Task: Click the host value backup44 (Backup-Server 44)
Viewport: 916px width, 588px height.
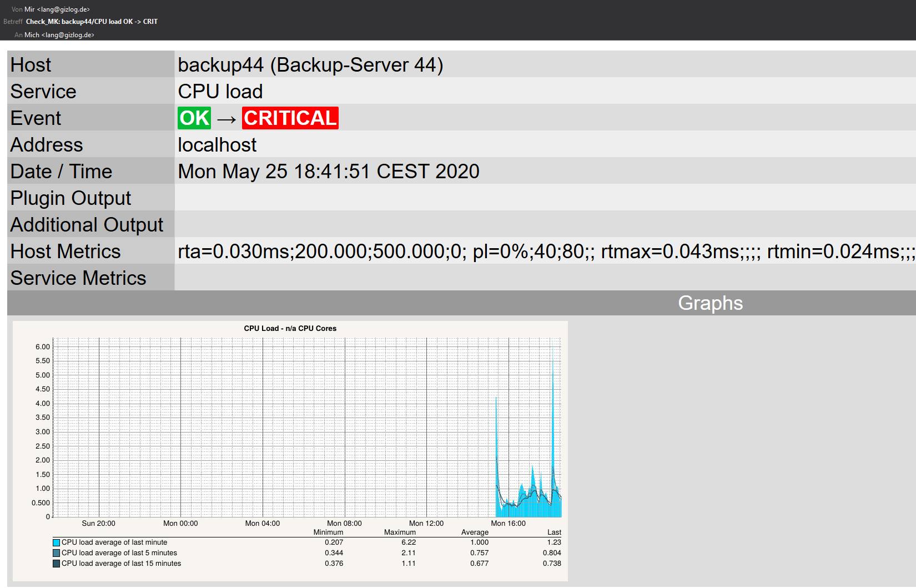Action: click(310, 65)
